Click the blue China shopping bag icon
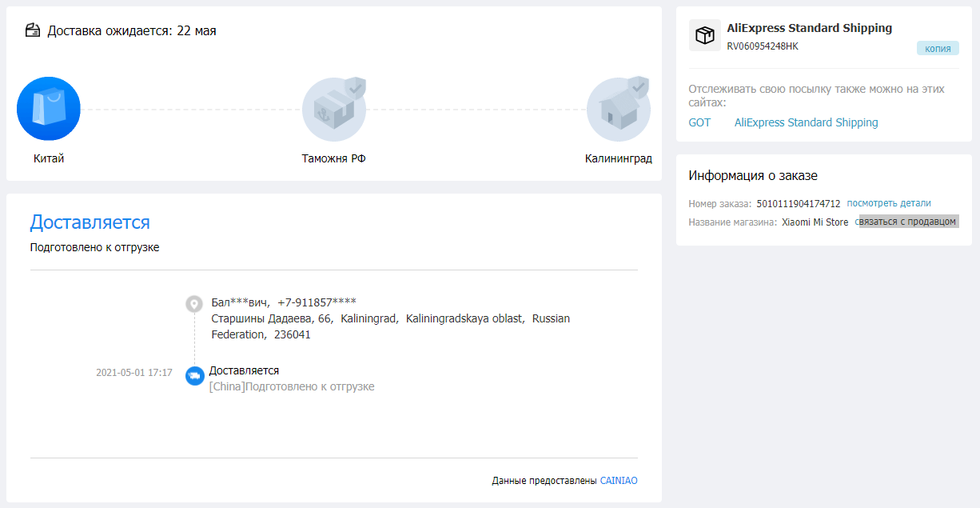Screen dimensions: 980x508 [49, 109]
